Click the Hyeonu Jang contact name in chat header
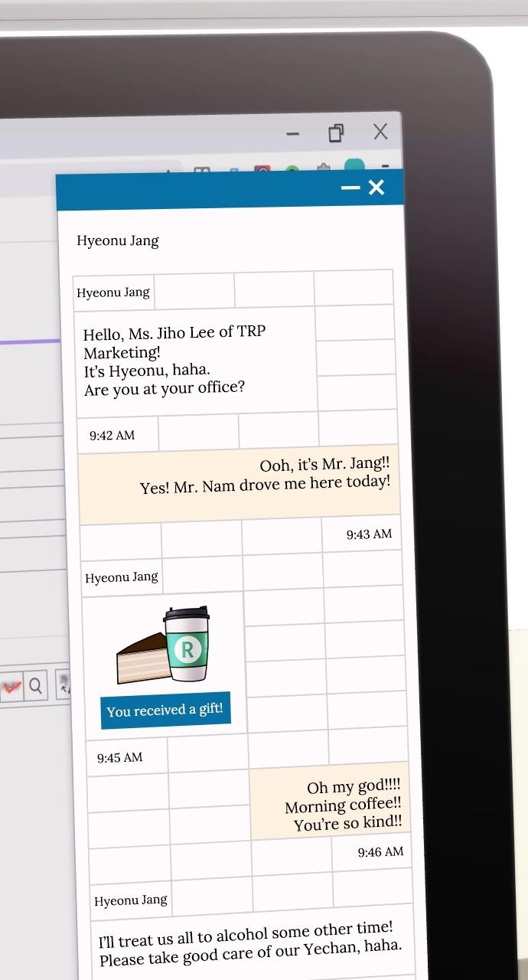 tap(118, 240)
